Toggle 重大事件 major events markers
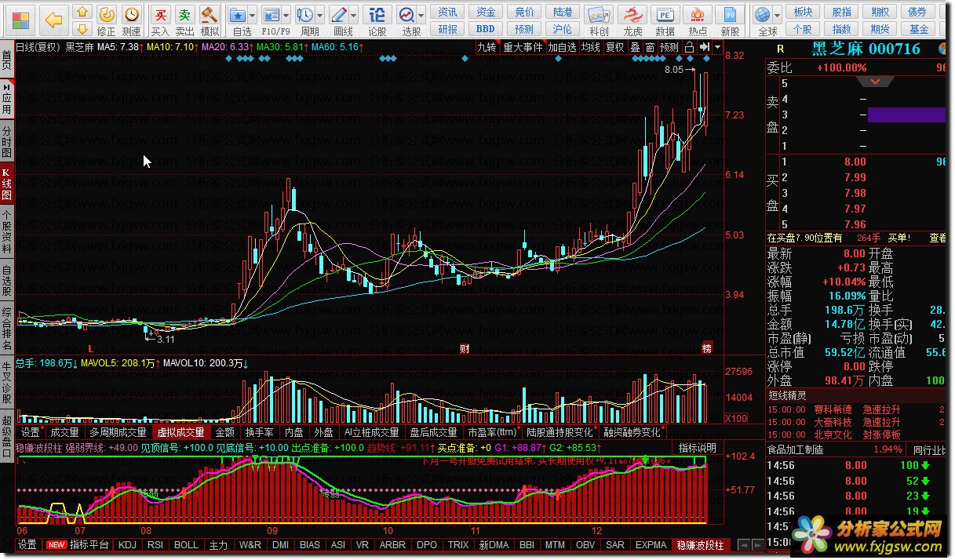The width and height of the screenshot is (955, 560). click(523, 47)
